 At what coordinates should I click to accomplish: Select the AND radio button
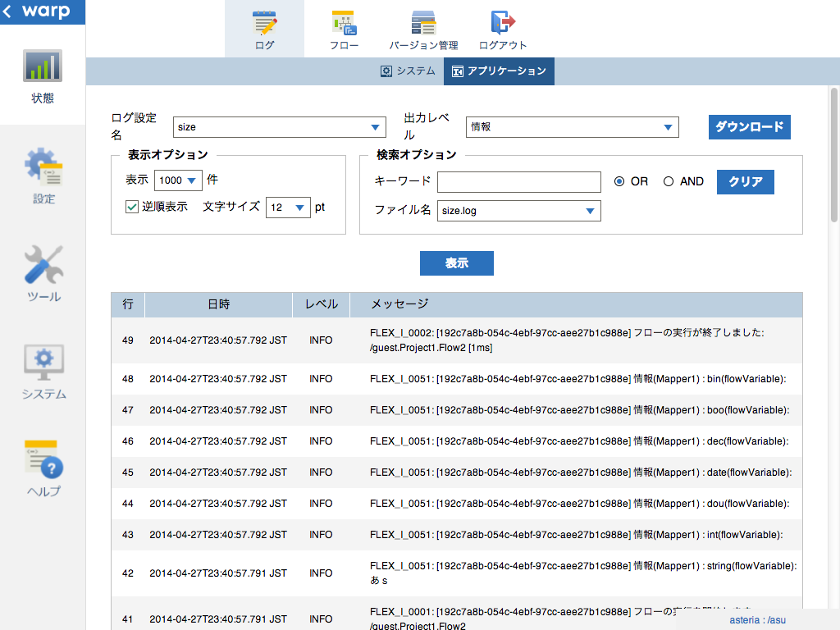click(x=669, y=181)
